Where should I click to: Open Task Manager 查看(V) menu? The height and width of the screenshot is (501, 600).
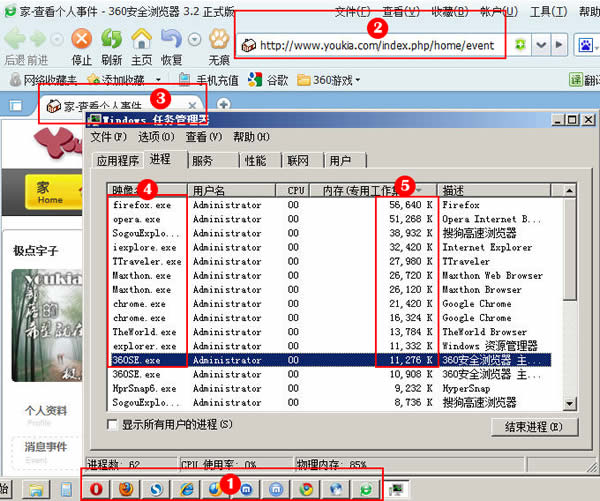(204, 137)
